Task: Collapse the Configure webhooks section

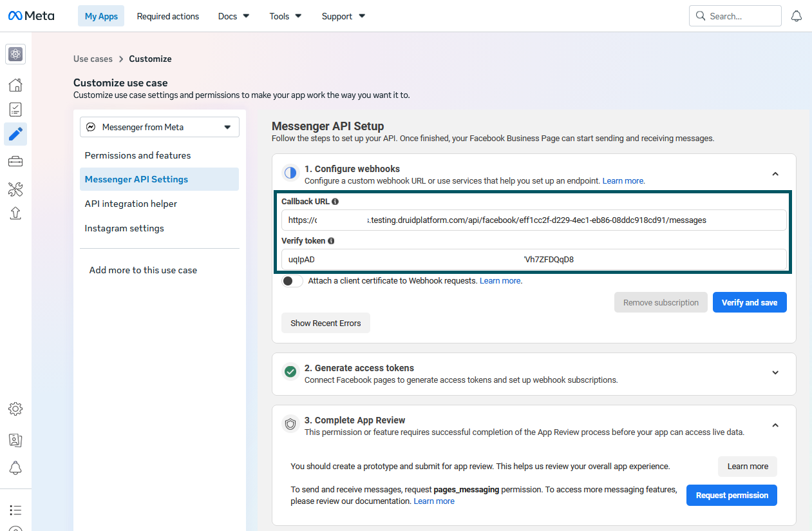Action: [775, 174]
